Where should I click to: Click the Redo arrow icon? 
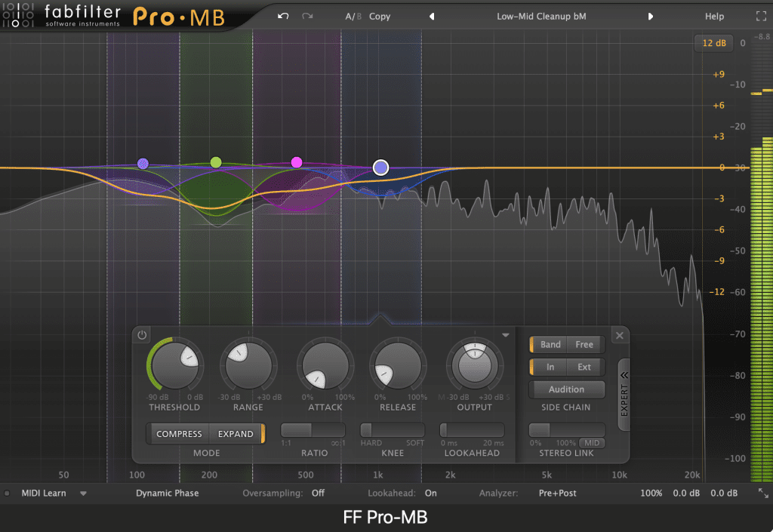click(x=308, y=17)
